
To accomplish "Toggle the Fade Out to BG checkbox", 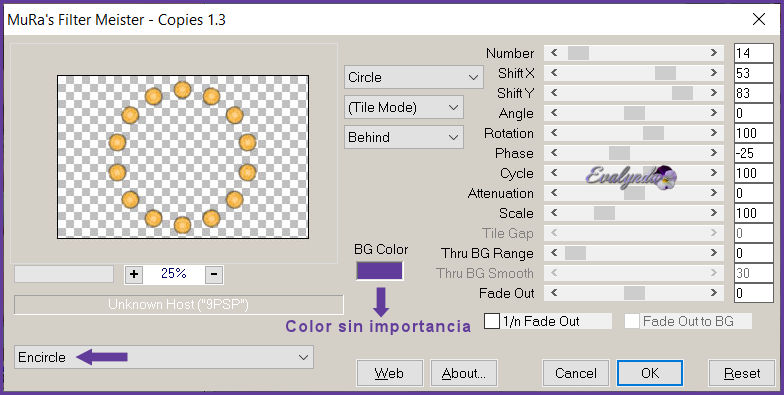I will pos(632,321).
